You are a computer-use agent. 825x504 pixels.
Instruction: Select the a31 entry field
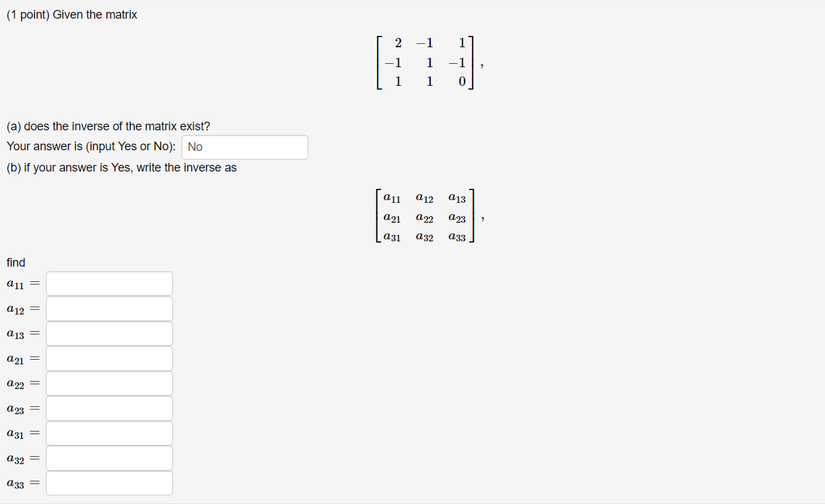[108, 433]
